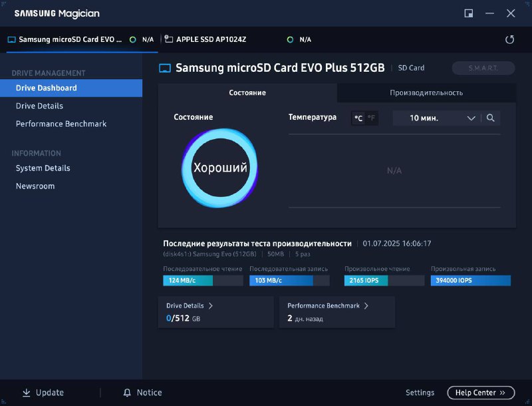
Task: Open Settings in bottom bar
Action: (420, 393)
